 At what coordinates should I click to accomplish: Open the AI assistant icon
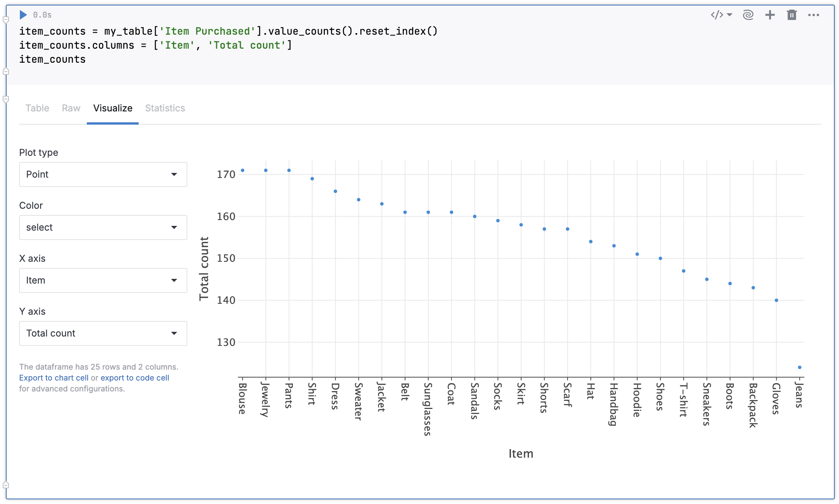click(x=748, y=15)
